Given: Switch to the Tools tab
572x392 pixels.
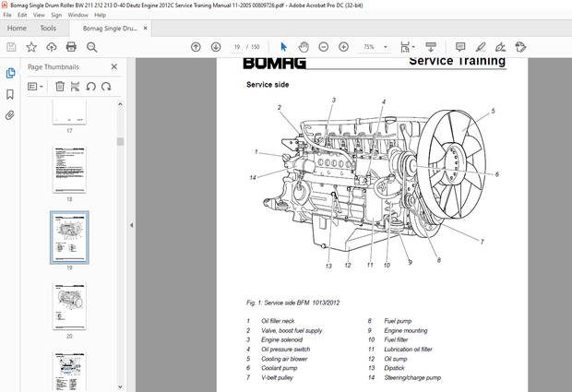Looking at the screenshot, I should click(x=48, y=28).
